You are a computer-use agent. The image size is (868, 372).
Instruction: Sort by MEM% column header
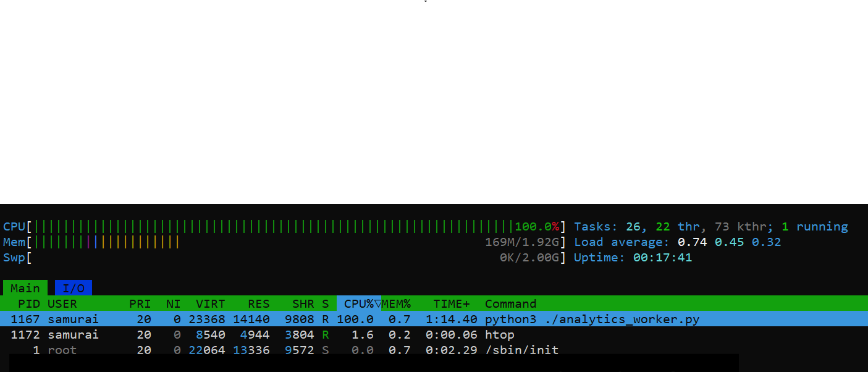coord(396,303)
